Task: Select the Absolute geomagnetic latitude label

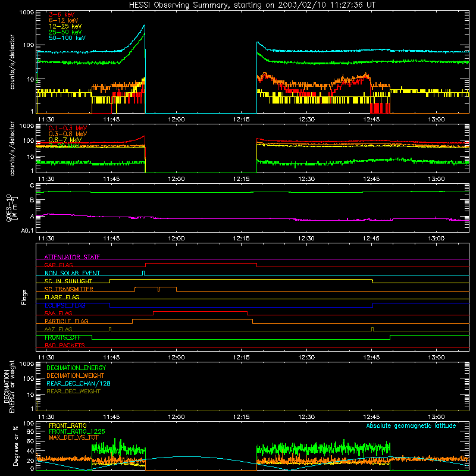Action: click(411, 426)
